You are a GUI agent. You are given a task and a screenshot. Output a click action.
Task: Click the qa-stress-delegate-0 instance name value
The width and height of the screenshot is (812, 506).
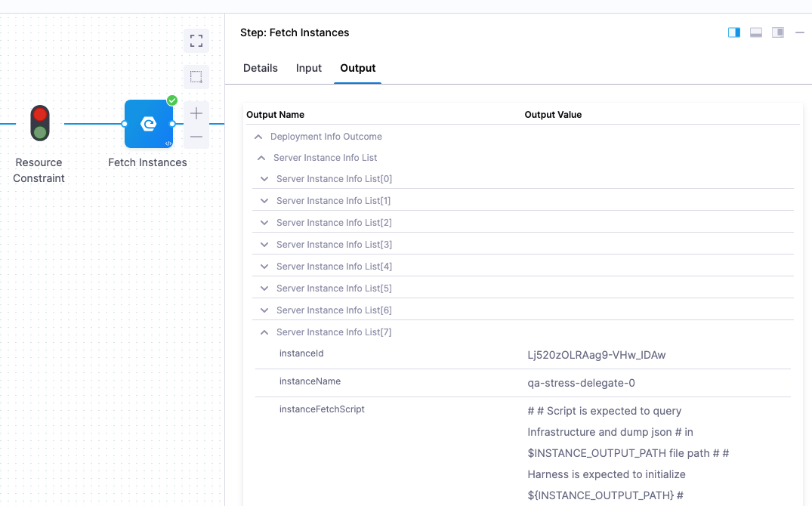(581, 383)
